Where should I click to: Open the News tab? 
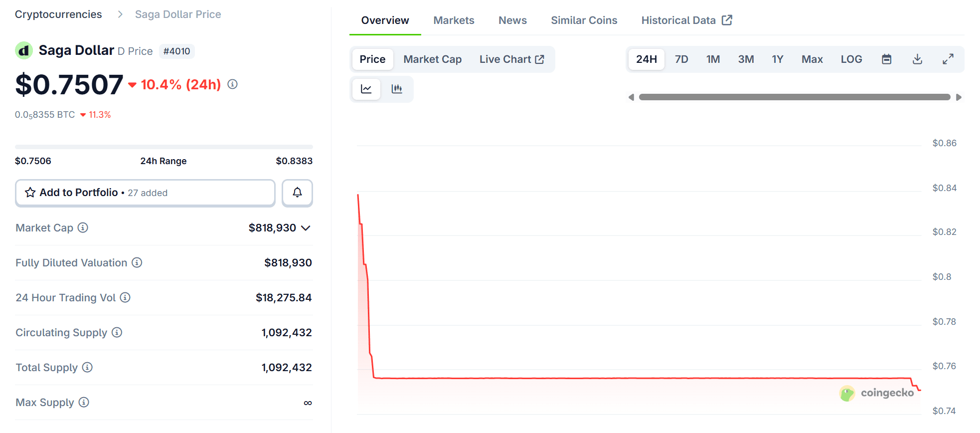point(512,20)
